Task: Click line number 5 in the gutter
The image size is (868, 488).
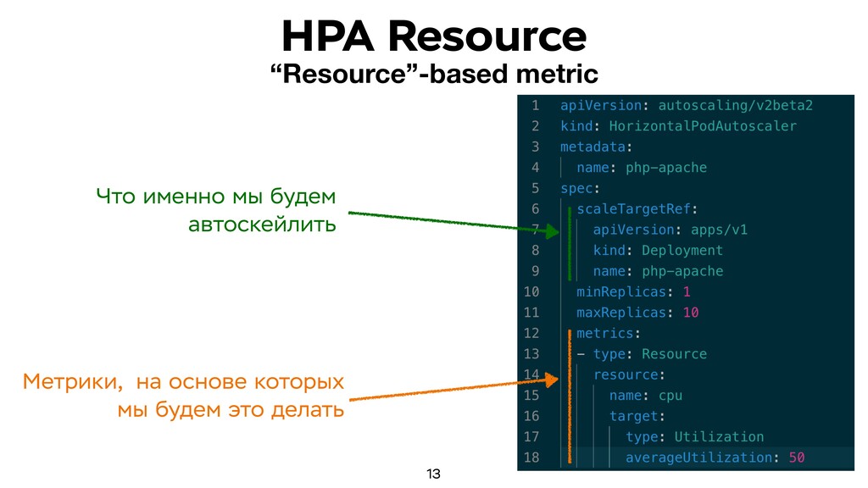Action: pos(536,189)
